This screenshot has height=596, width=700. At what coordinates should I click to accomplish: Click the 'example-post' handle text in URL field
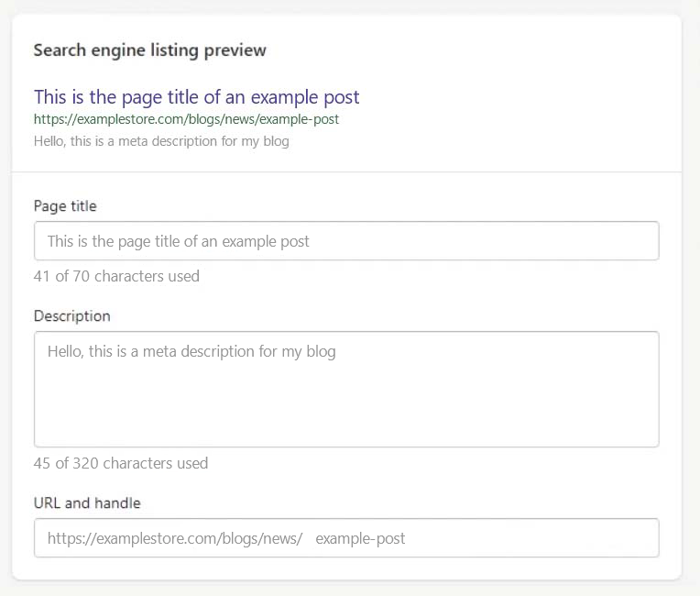tap(360, 538)
